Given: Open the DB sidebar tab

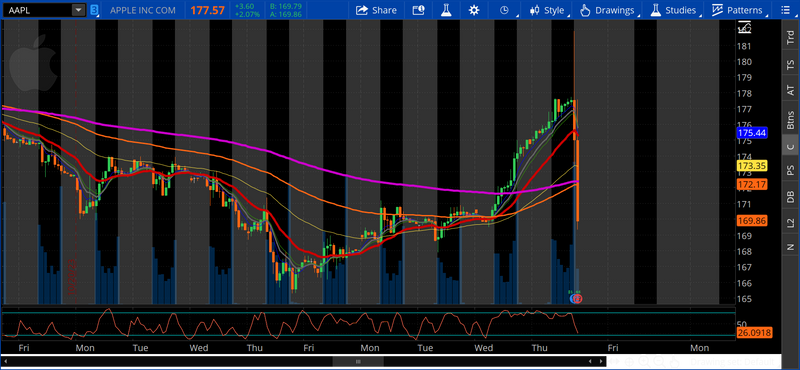Looking at the screenshot, I should (790, 196).
